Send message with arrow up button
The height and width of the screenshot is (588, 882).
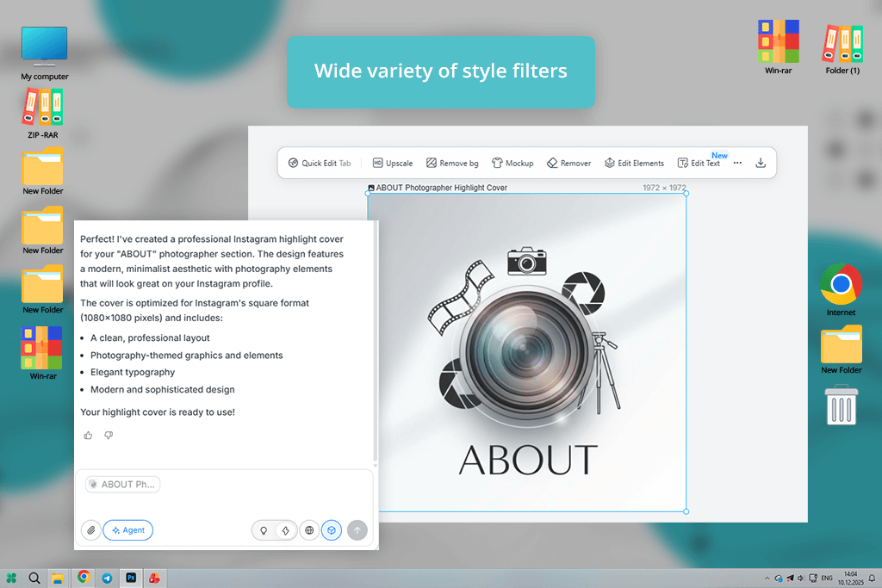tap(357, 530)
